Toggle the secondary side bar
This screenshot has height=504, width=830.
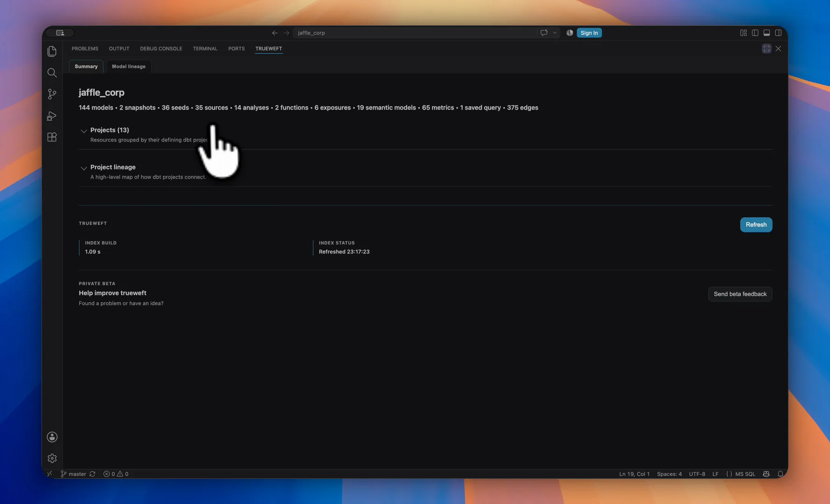pos(778,33)
